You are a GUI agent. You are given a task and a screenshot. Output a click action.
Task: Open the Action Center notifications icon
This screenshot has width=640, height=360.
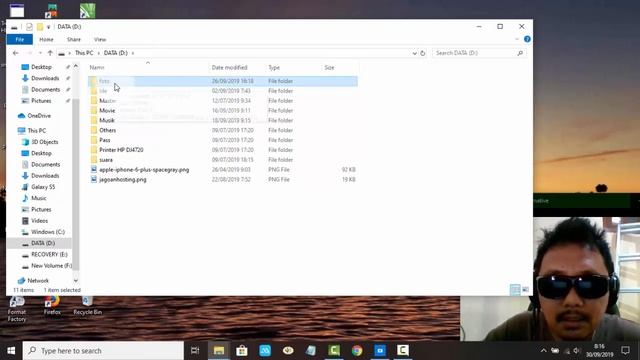tap(626, 351)
